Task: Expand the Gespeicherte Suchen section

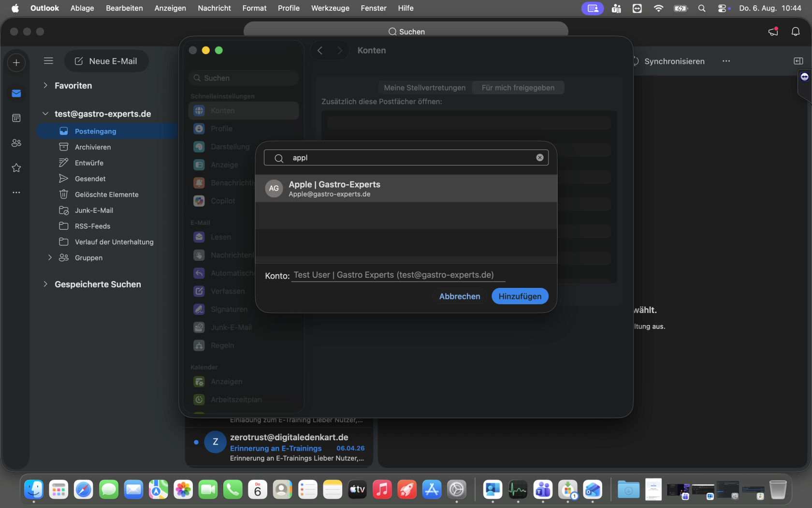Action: coord(45,284)
